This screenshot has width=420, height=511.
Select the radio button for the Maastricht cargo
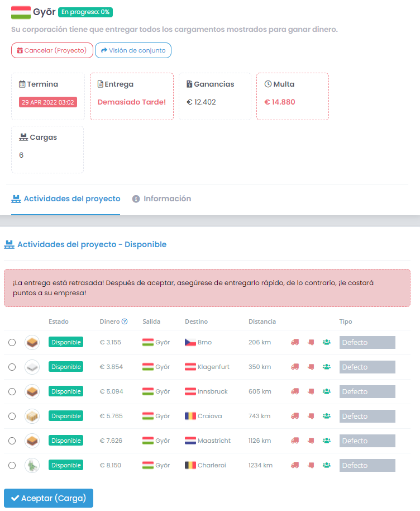(12, 441)
